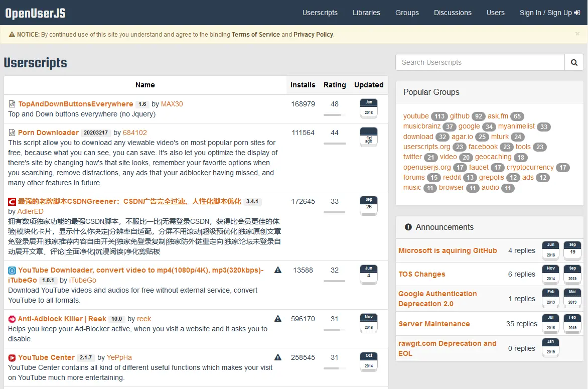Screen dimensions: 588x389
Task: Click warning triangle on Anti-Adblock Killer row
Action: [278, 319]
